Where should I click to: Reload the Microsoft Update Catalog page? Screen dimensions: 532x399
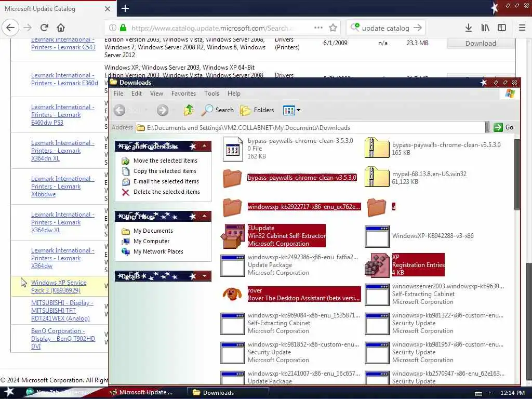tap(44, 28)
